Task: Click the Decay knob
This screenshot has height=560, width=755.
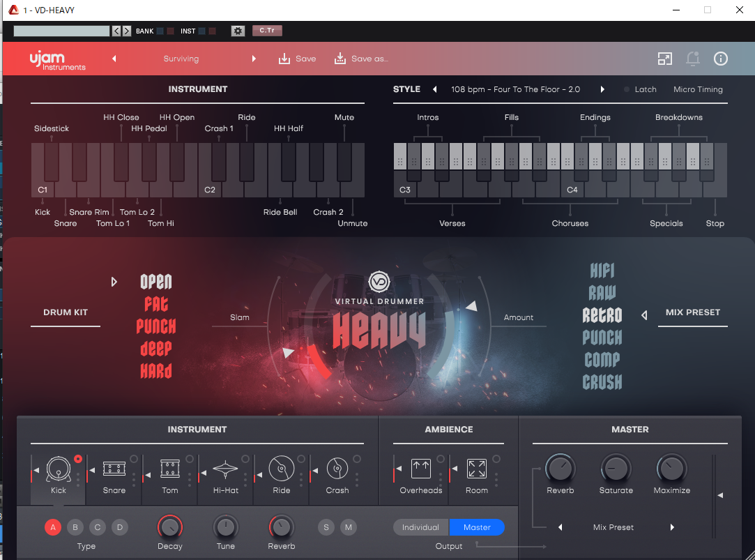Action: tap(170, 528)
